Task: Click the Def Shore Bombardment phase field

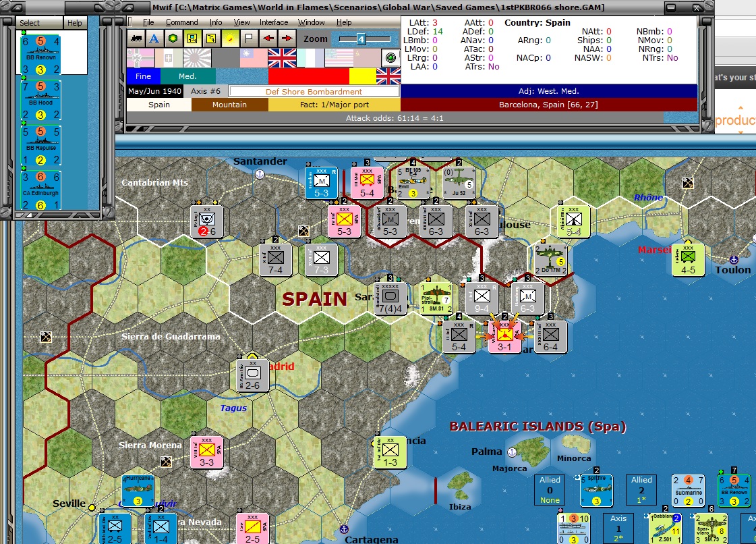Action: tap(314, 91)
